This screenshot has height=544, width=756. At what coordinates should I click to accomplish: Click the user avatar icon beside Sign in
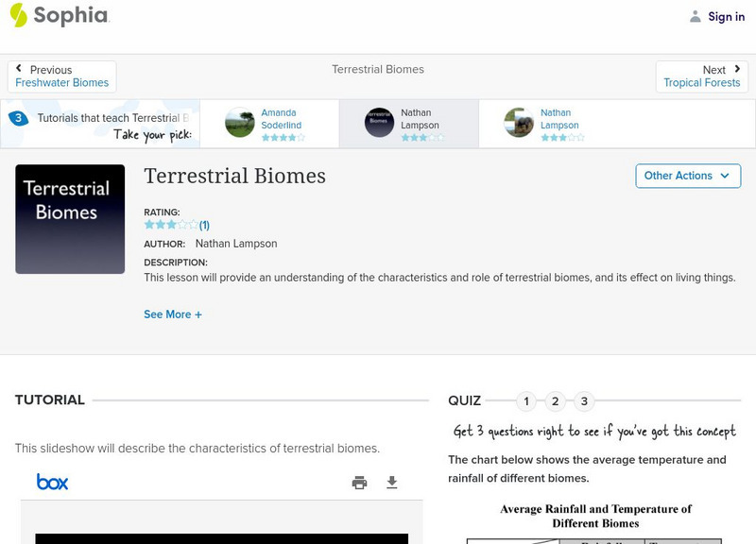[695, 17]
